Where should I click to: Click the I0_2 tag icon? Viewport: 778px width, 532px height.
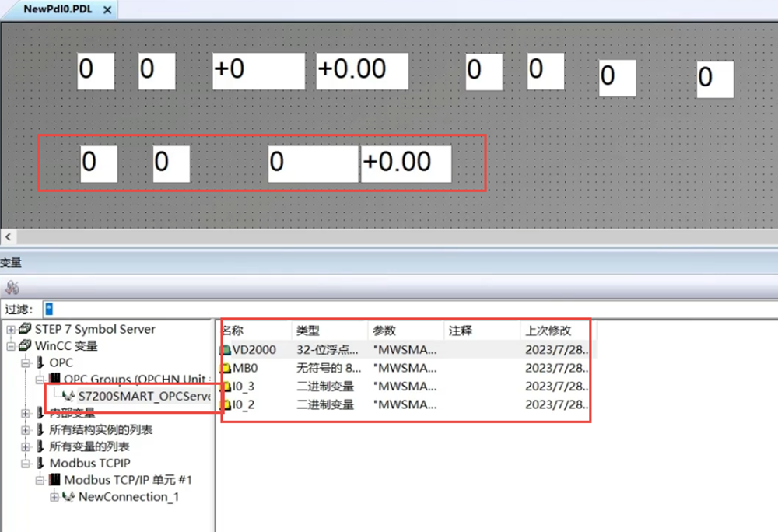(x=226, y=404)
